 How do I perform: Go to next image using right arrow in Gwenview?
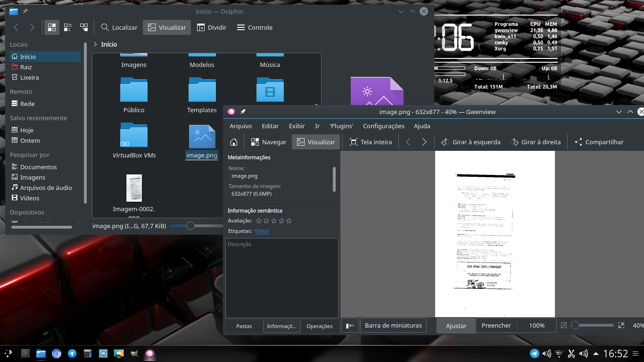click(x=424, y=141)
